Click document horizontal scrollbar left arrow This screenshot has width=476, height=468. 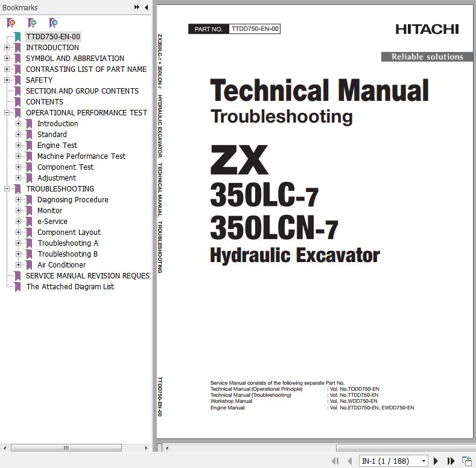tap(167, 448)
